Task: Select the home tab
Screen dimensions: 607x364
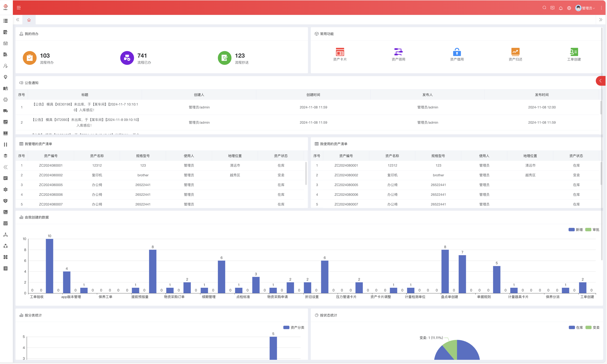Action: (x=29, y=20)
